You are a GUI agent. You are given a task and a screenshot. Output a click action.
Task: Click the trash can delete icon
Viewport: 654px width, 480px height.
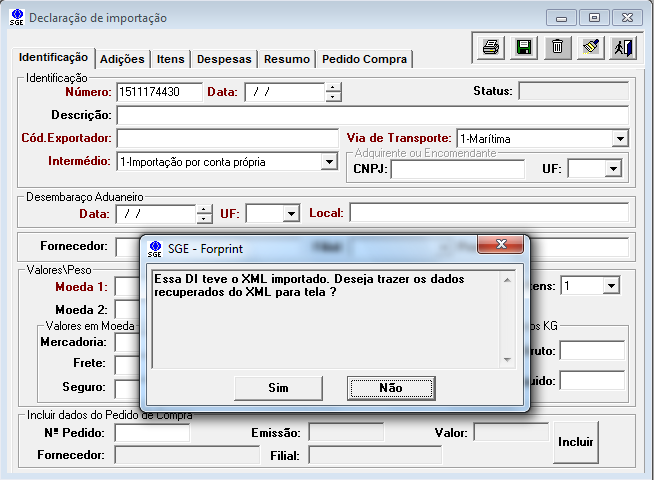click(557, 48)
